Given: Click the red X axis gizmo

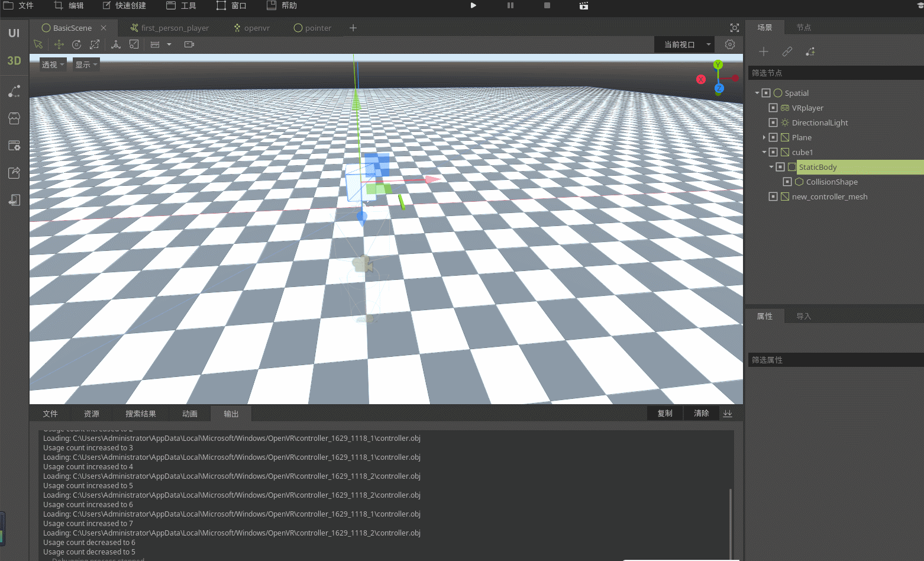Looking at the screenshot, I should point(701,79).
